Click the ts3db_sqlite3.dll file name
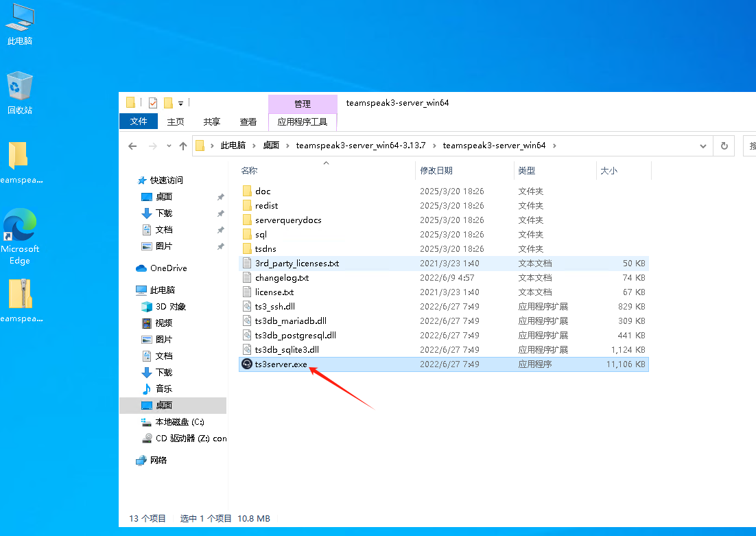The width and height of the screenshot is (756, 536). pyautogui.click(x=287, y=350)
